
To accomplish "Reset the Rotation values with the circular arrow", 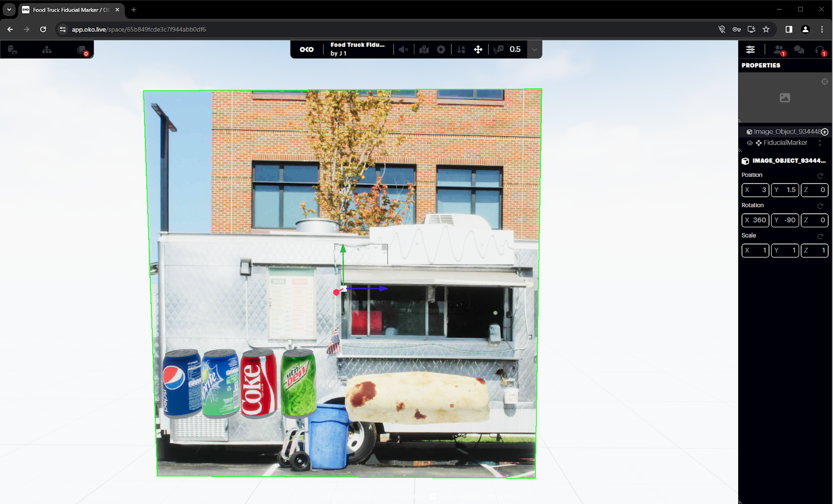I will (x=821, y=206).
